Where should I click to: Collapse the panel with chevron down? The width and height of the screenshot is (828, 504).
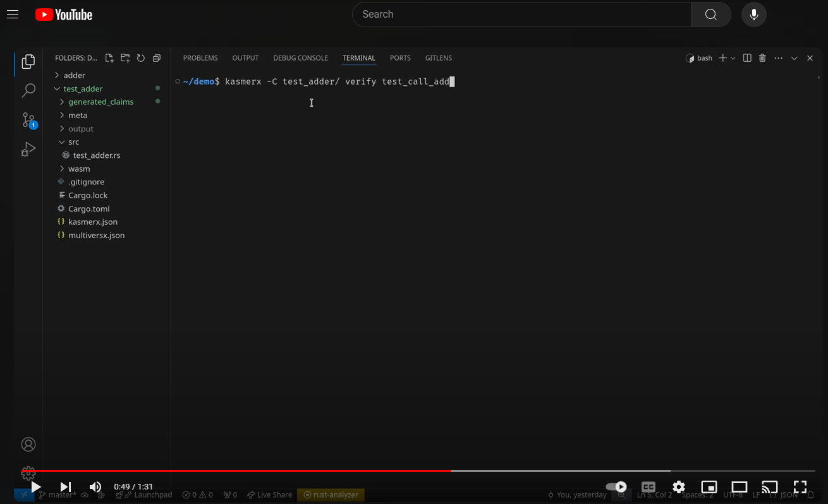(795, 58)
